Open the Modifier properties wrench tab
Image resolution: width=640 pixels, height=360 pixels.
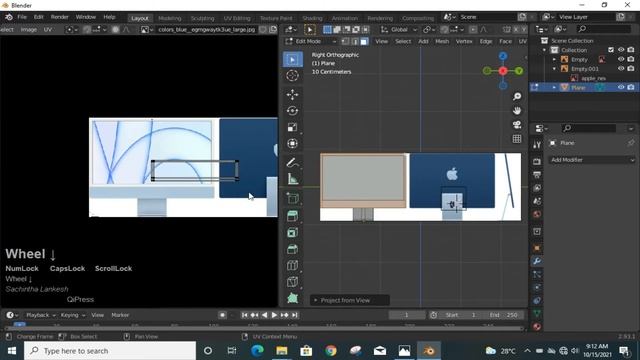pos(537,261)
